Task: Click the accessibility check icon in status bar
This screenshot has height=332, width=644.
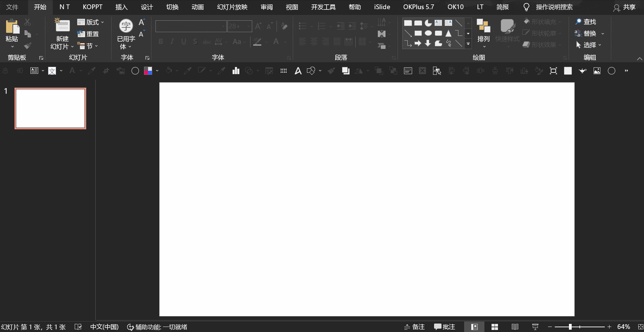Action: [x=130, y=327]
